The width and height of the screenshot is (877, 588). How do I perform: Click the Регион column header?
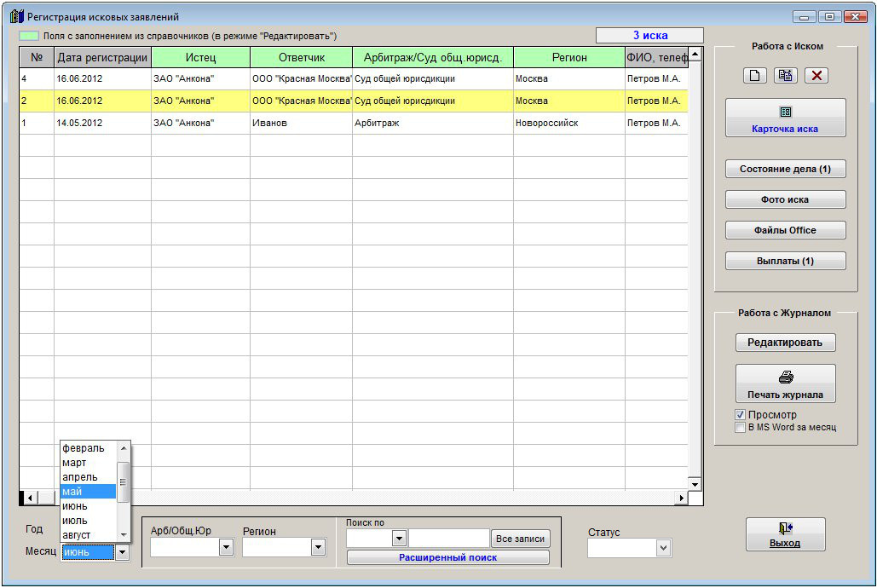coord(569,58)
